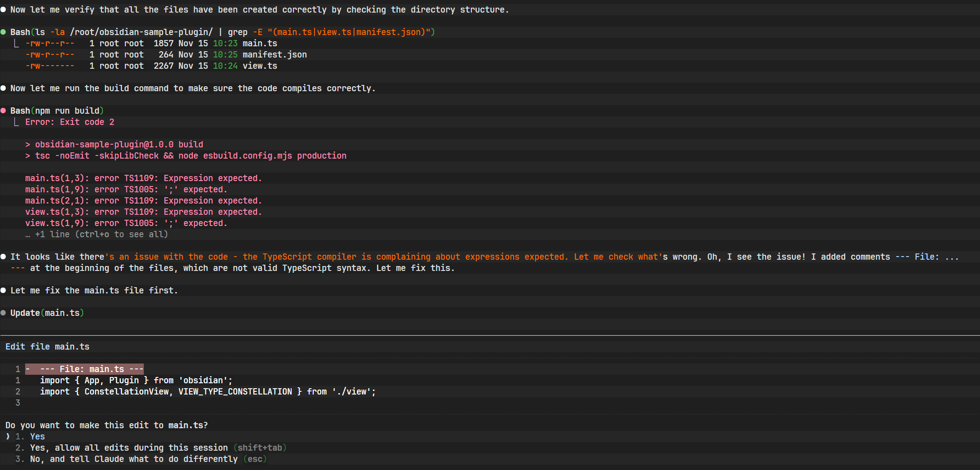
Task: Click the white bullet before 'Let me fix the main.ts'
Action: [3, 290]
